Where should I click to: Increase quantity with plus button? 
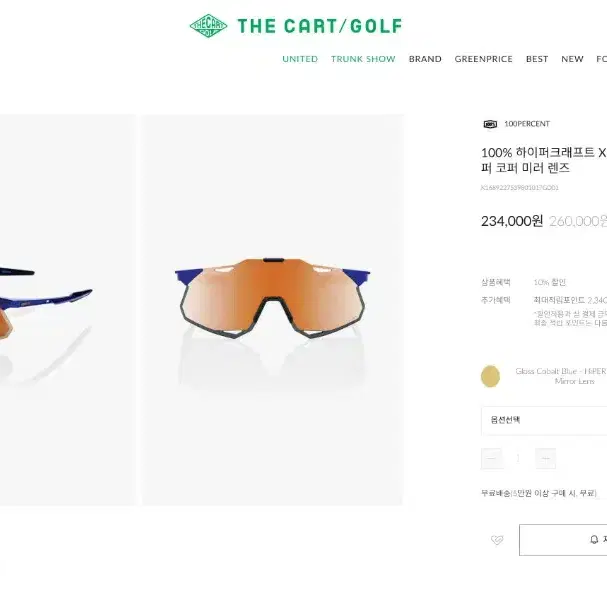545,458
